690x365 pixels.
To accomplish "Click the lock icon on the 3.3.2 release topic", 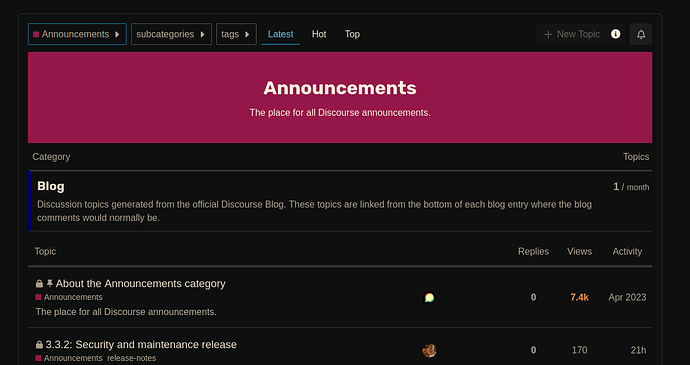I will pyautogui.click(x=39, y=344).
